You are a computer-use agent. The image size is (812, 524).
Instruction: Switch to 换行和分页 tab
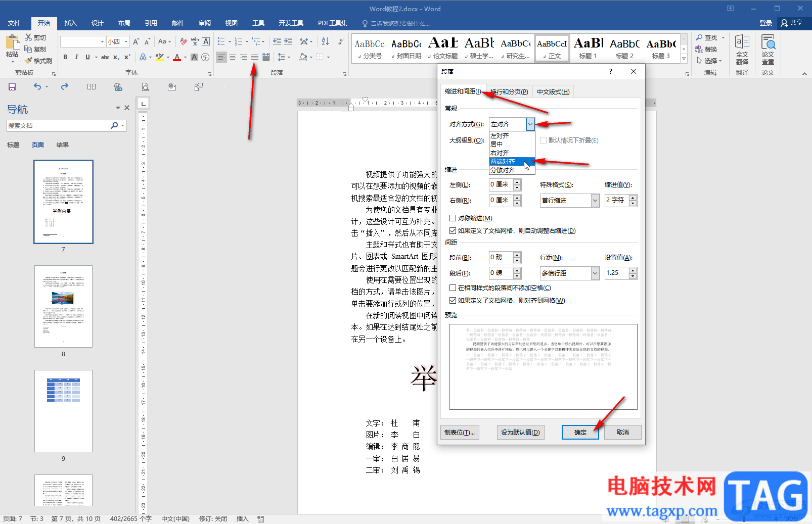point(509,91)
